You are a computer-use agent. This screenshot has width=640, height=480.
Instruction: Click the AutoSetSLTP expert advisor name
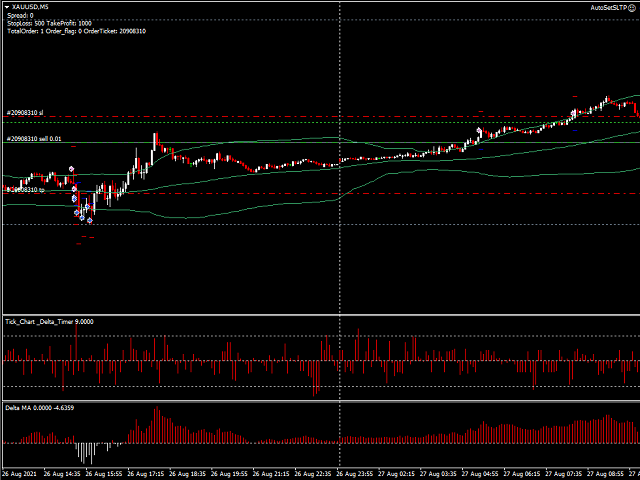point(607,7)
